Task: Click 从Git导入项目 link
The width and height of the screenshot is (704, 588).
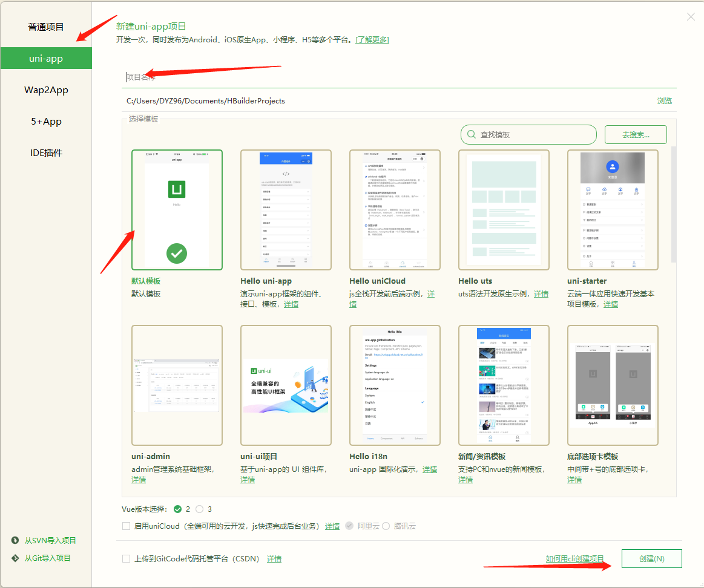Action: [x=48, y=558]
